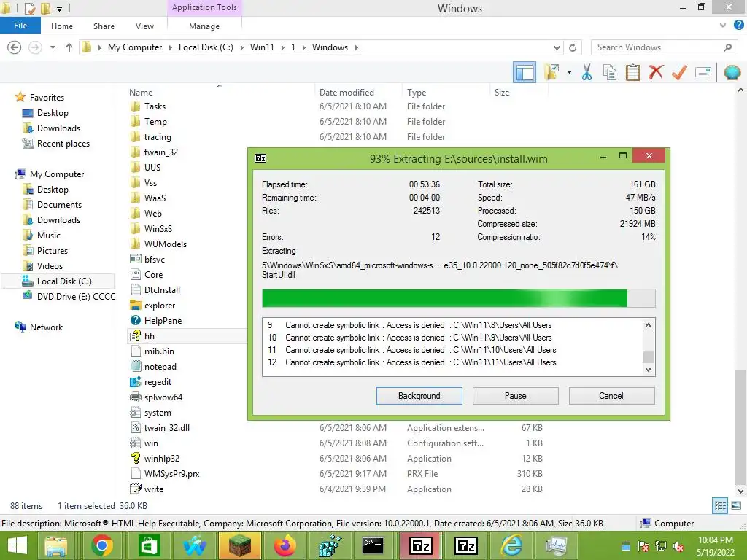Select Network in navigation pane

point(46,327)
